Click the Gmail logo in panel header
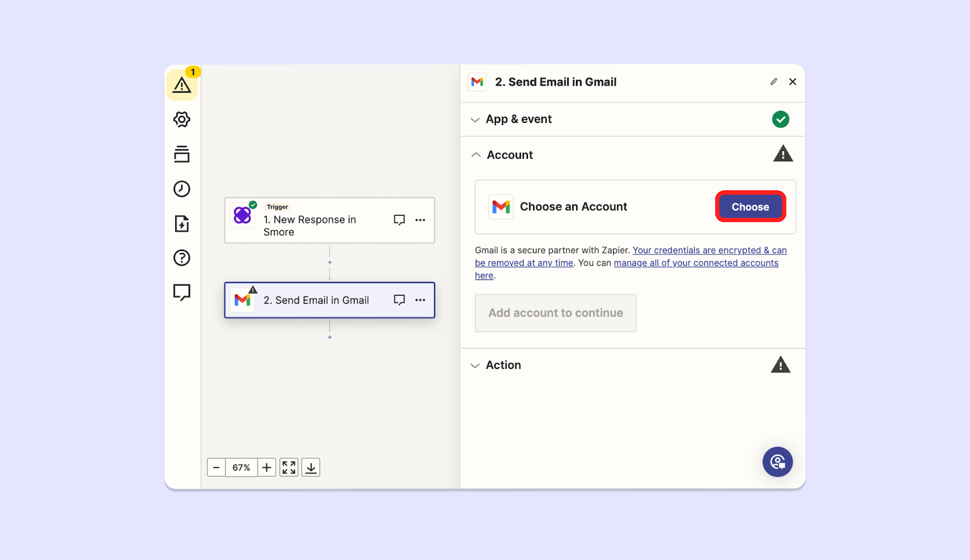 [x=477, y=82]
